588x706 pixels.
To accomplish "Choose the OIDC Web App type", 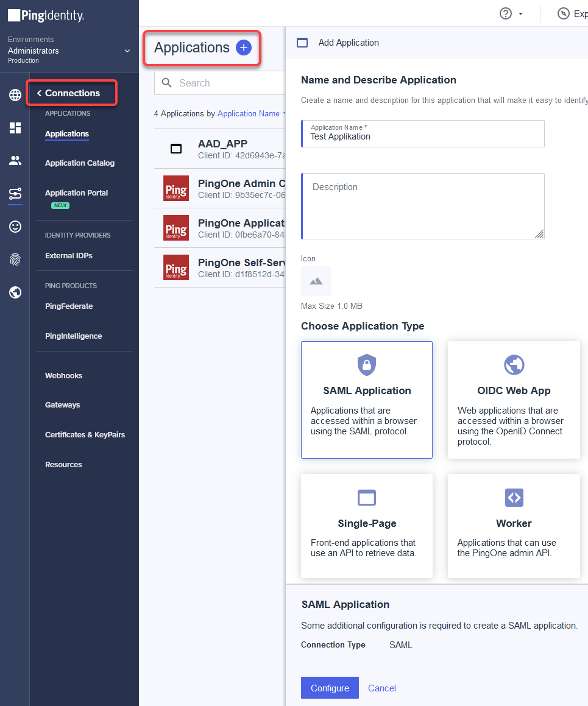I will point(514,400).
